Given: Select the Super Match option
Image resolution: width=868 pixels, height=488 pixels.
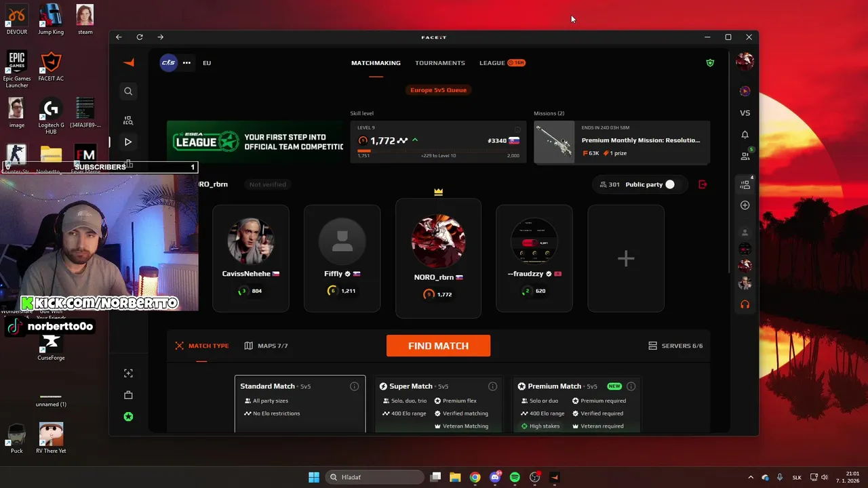Looking at the screenshot, I should (x=438, y=404).
